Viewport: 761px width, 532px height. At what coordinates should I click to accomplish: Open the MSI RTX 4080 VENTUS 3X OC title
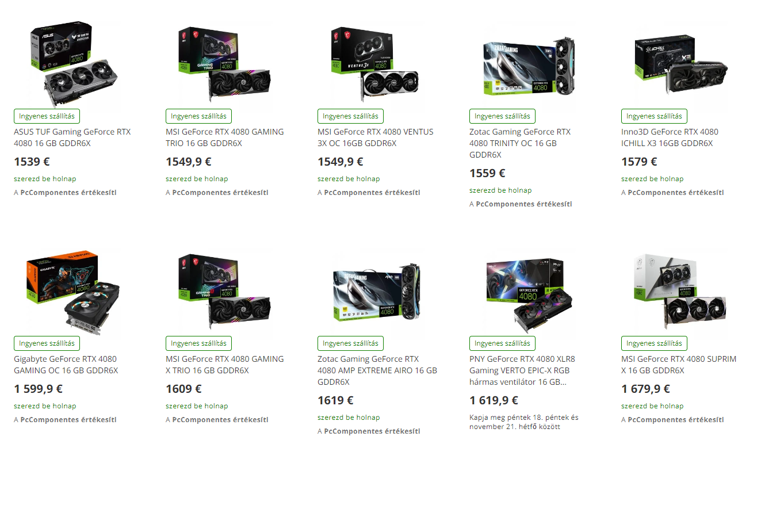coord(376,137)
